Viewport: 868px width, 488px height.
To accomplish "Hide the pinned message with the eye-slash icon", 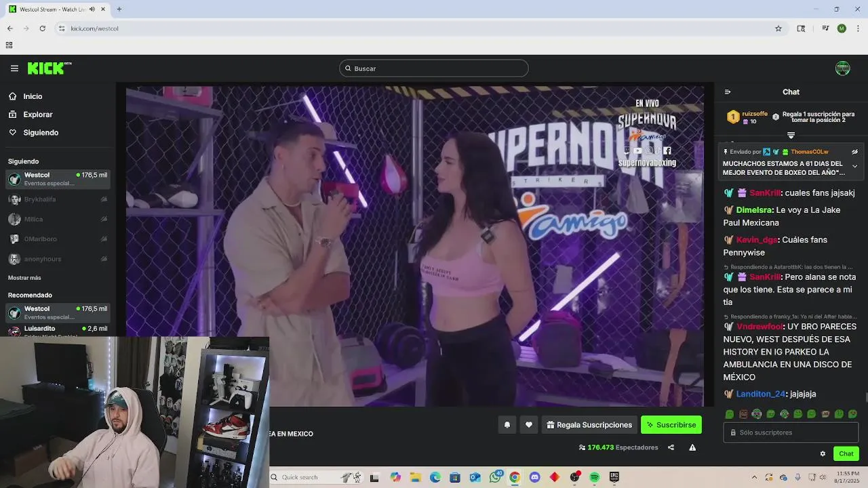I will tap(854, 152).
